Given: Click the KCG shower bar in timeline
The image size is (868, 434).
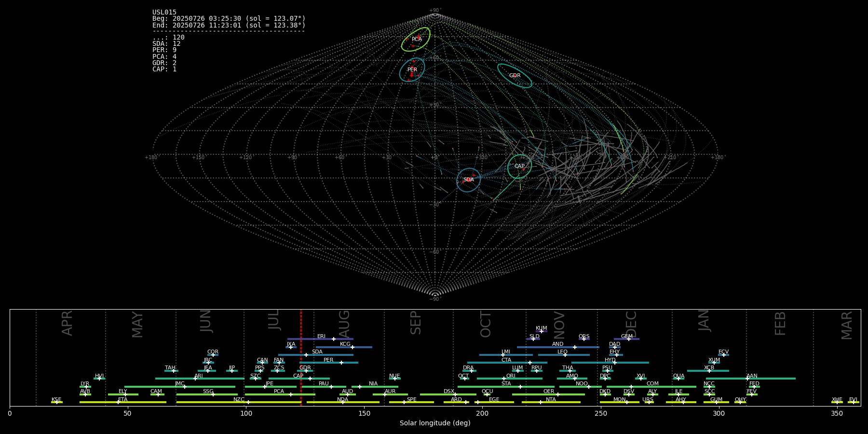Looking at the screenshot, I should pos(344,347).
